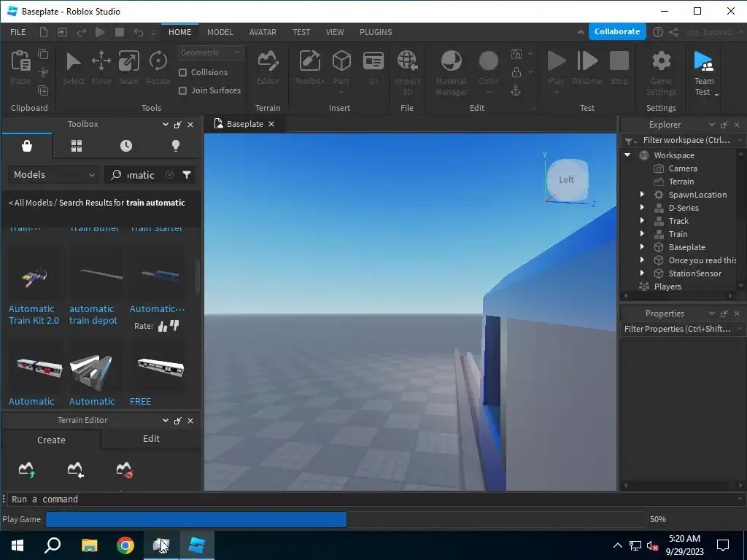Expand the Track model node
747x560 pixels.
[642, 221]
